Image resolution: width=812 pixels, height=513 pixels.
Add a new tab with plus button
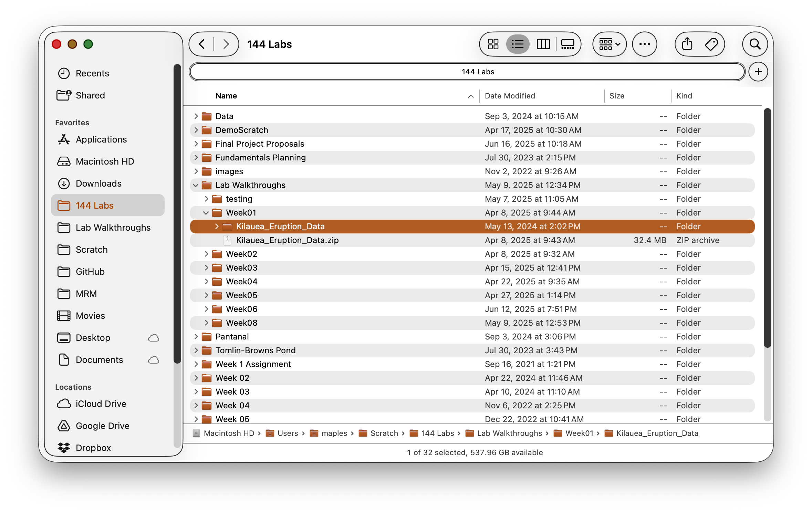[758, 72]
